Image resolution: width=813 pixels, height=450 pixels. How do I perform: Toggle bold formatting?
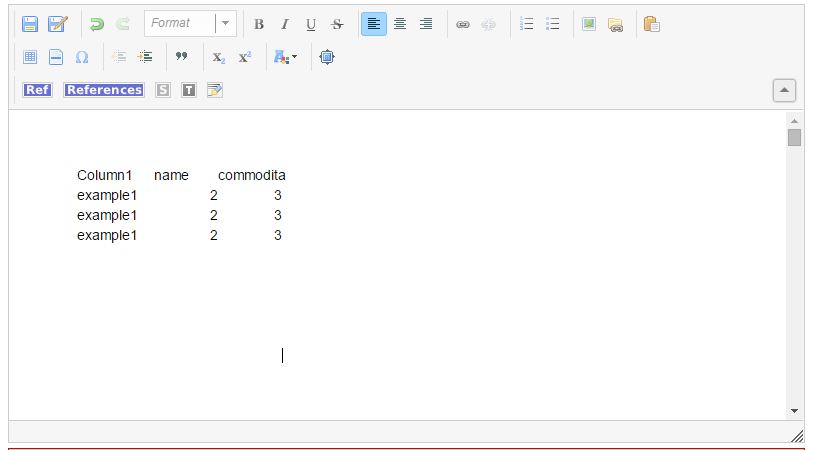(259, 24)
